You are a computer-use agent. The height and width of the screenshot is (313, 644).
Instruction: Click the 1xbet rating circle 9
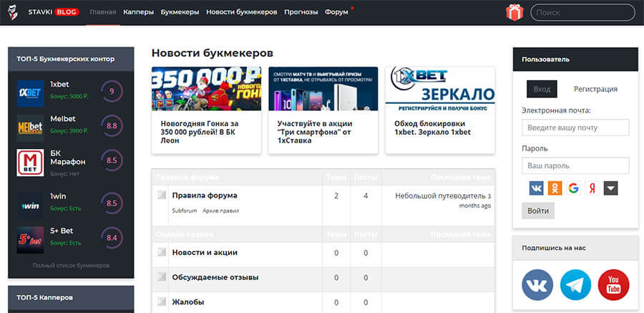click(112, 91)
